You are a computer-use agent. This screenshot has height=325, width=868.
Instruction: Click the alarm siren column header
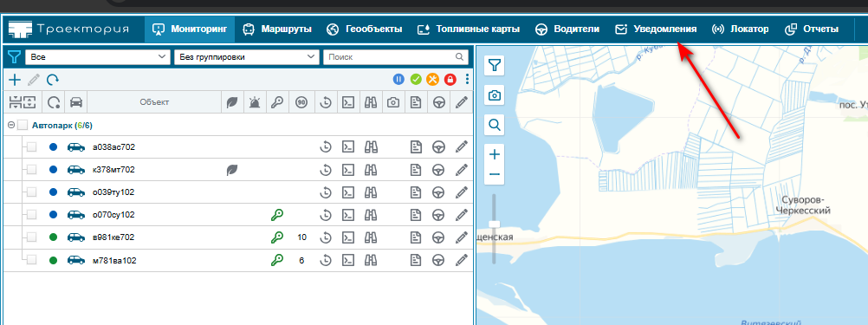pos(255,102)
